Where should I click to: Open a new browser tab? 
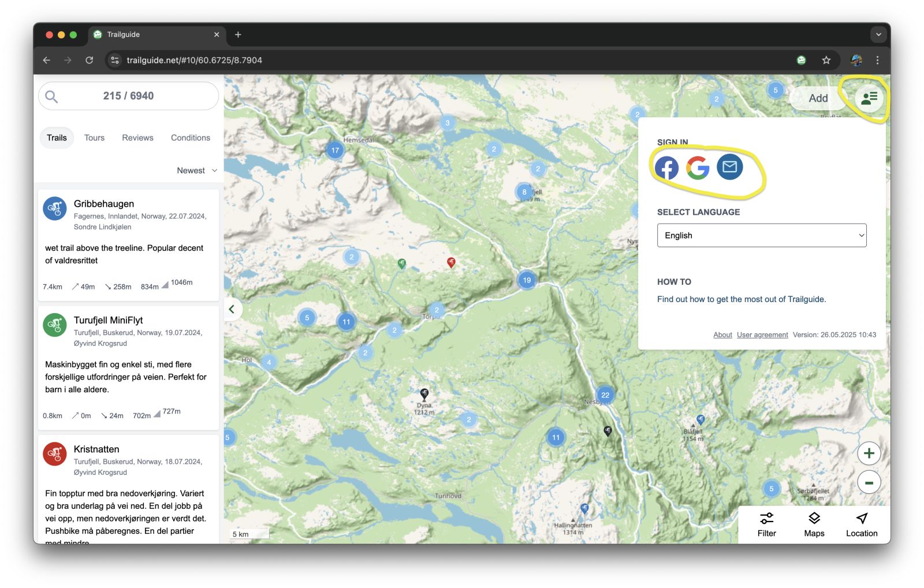pos(238,35)
